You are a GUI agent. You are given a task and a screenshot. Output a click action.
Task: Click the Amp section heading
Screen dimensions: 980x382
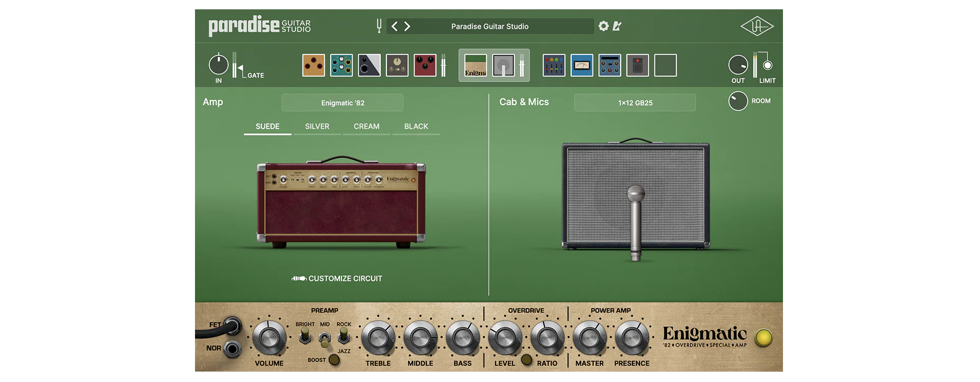point(213,101)
